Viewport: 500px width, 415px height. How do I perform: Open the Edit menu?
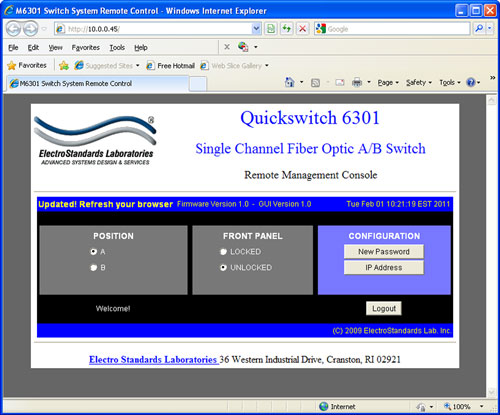[33, 48]
